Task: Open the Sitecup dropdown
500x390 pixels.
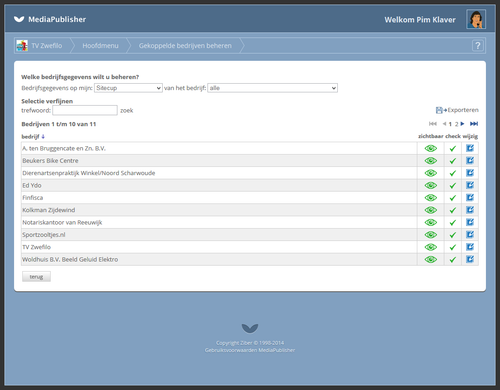Action: click(x=128, y=88)
